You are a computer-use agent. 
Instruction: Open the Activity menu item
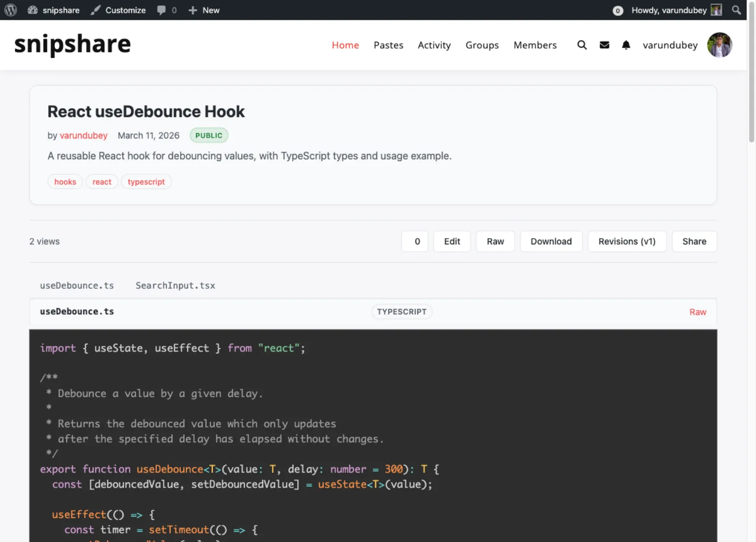(434, 45)
